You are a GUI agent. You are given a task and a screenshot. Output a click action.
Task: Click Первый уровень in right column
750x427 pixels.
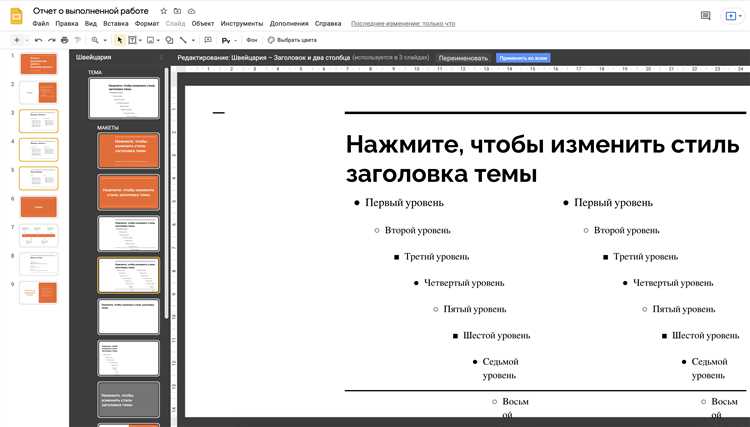tap(613, 203)
